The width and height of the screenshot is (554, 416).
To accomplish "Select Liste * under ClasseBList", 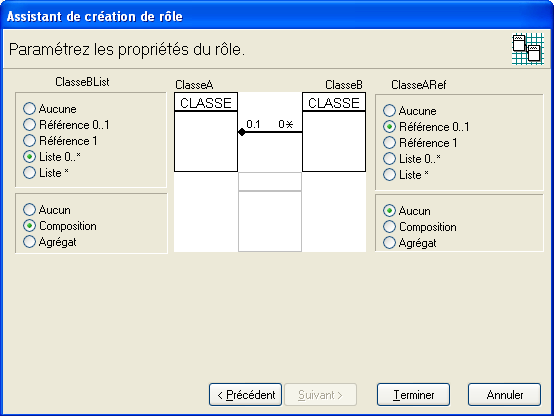I will 46,173.
